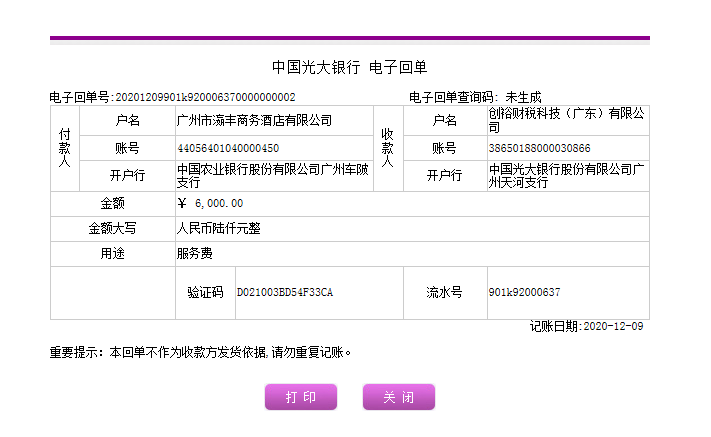Click the 流水号 label cell
The width and height of the screenshot is (711, 437).
click(445, 293)
